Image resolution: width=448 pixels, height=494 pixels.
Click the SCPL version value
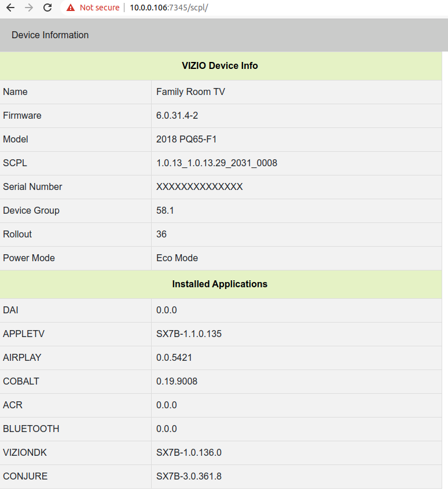click(216, 163)
